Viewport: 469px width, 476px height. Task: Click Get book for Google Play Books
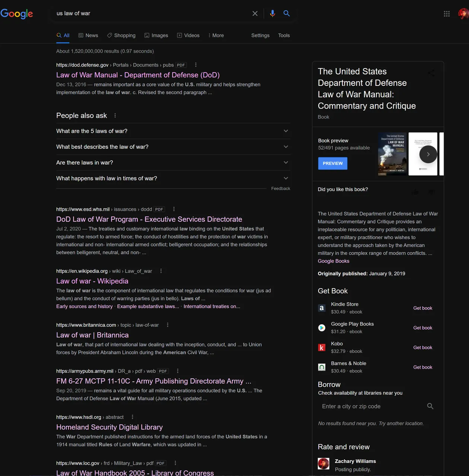(x=423, y=328)
